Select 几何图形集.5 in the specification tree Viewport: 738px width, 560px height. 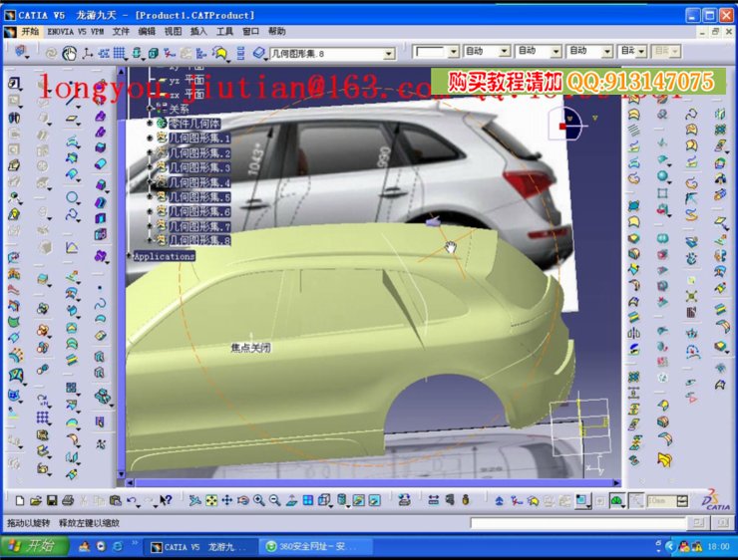click(198, 197)
